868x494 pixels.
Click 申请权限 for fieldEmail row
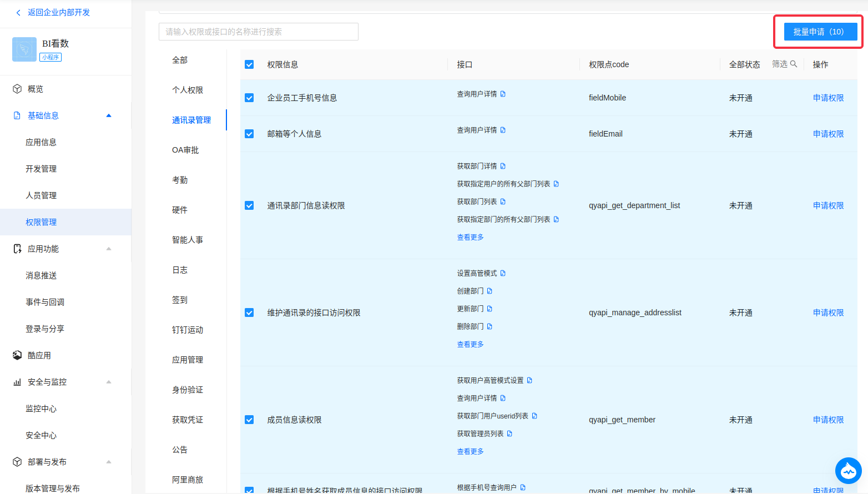coord(828,134)
